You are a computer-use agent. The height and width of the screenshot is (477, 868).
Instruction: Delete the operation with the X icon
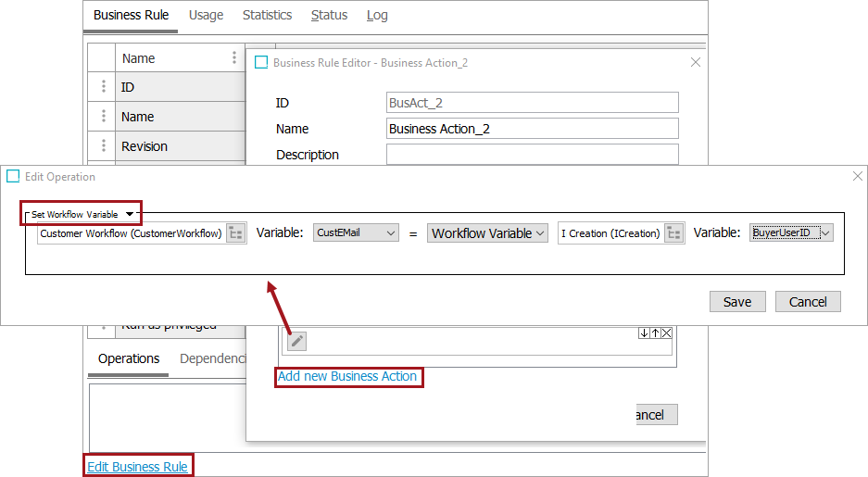click(x=667, y=333)
